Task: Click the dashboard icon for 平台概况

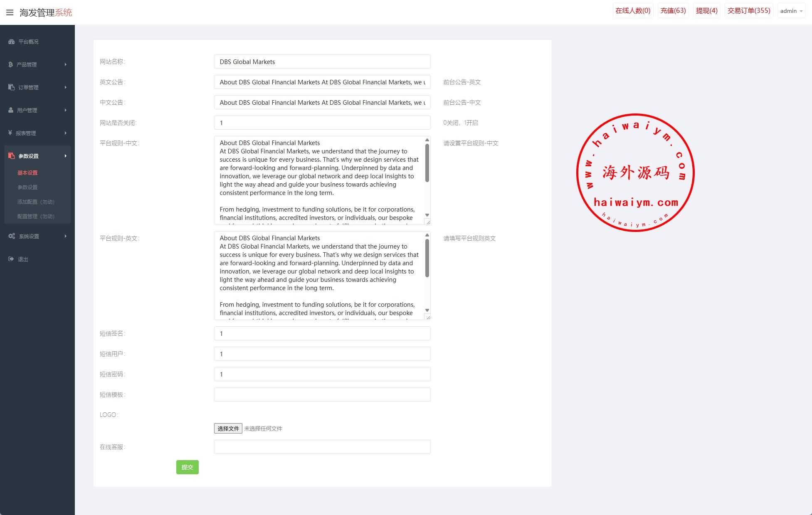Action: pos(11,42)
